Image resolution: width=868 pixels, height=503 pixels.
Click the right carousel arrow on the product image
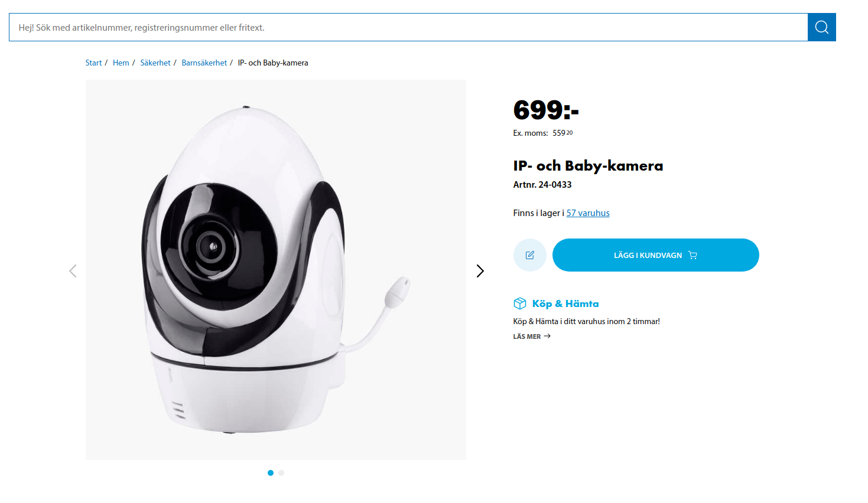pyautogui.click(x=480, y=270)
